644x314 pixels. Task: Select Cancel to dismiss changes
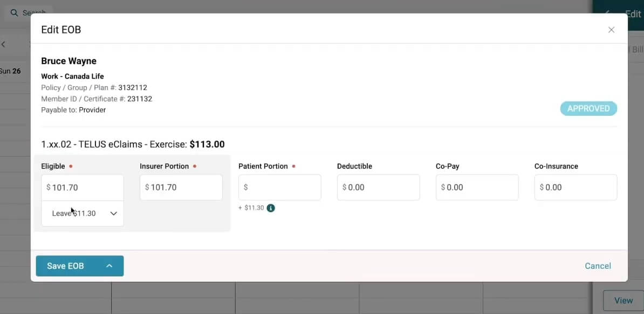[598, 266]
